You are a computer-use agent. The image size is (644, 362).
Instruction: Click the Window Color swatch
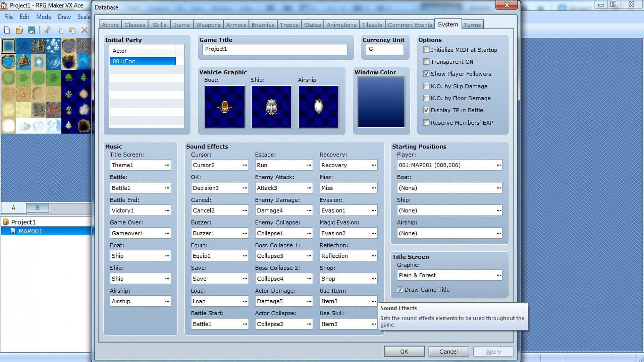click(381, 102)
